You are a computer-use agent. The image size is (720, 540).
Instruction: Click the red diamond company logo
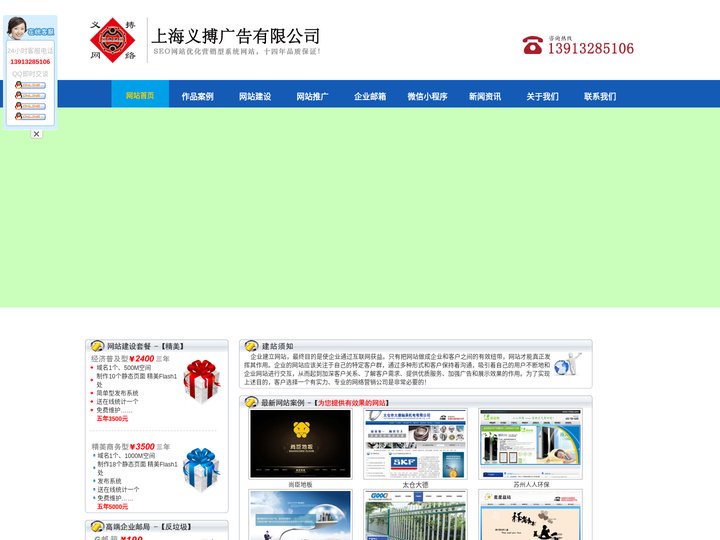(112, 40)
